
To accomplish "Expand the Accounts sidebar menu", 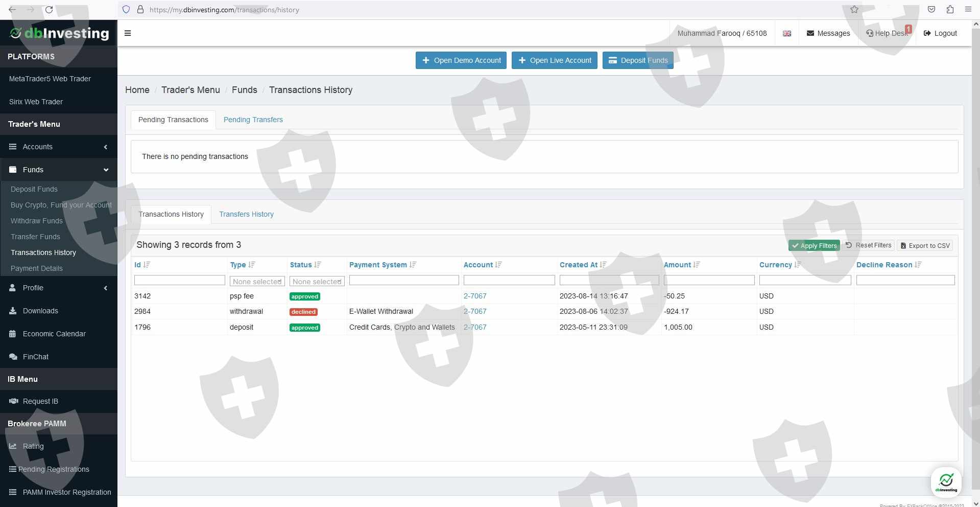I will coord(58,147).
